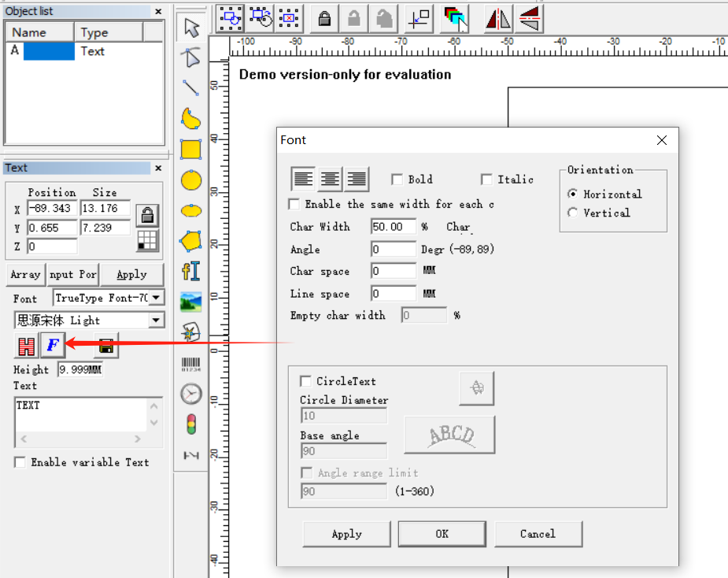Tick the CircleText checkbox
728x578 pixels.
coord(306,381)
